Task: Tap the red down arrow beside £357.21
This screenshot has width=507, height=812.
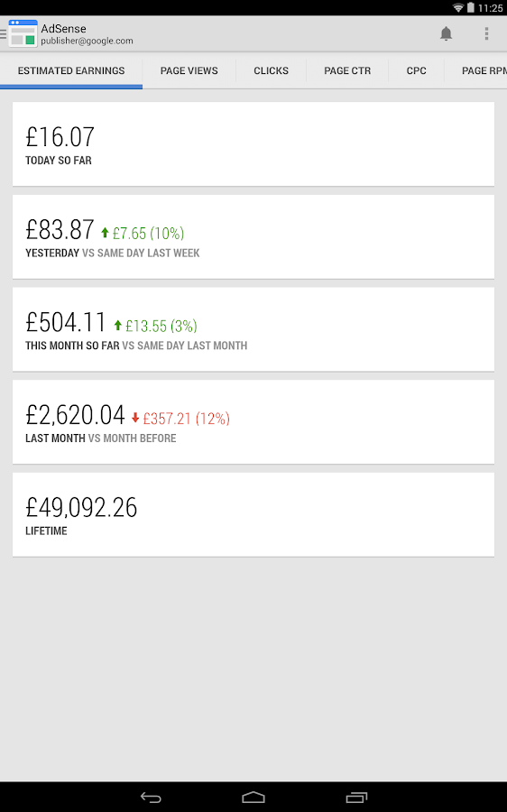Action: (x=135, y=418)
